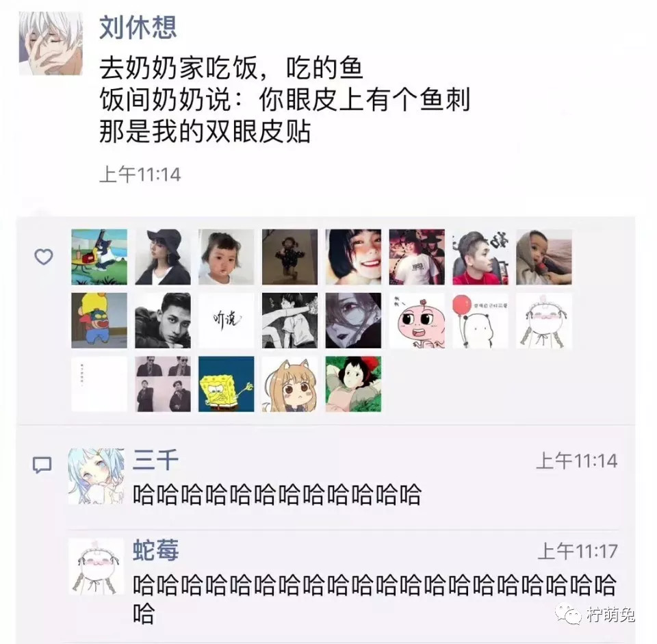Tap the fox-eared anime girl avatar
657x644 pixels.
[289, 384]
